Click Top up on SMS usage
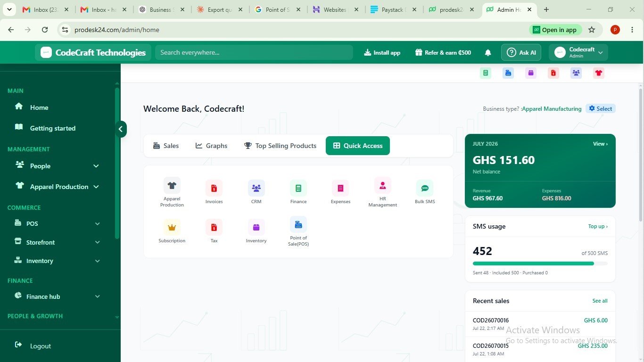Image resolution: width=644 pixels, height=362 pixels. coord(598,226)
